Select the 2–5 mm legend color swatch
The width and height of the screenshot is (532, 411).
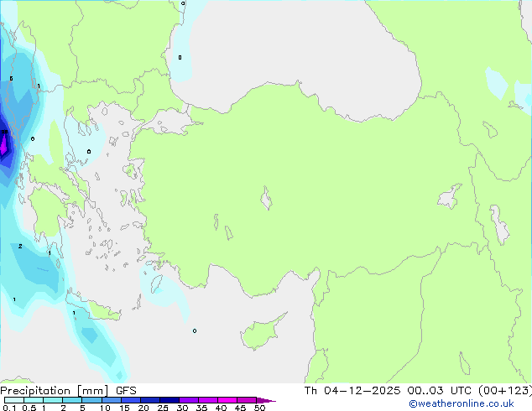pos(72,400)
